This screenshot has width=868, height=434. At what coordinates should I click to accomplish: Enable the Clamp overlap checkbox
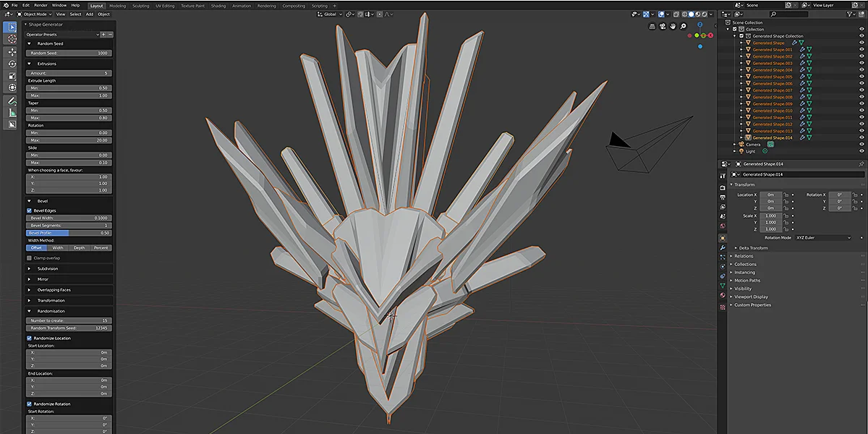tap(27, 258)
